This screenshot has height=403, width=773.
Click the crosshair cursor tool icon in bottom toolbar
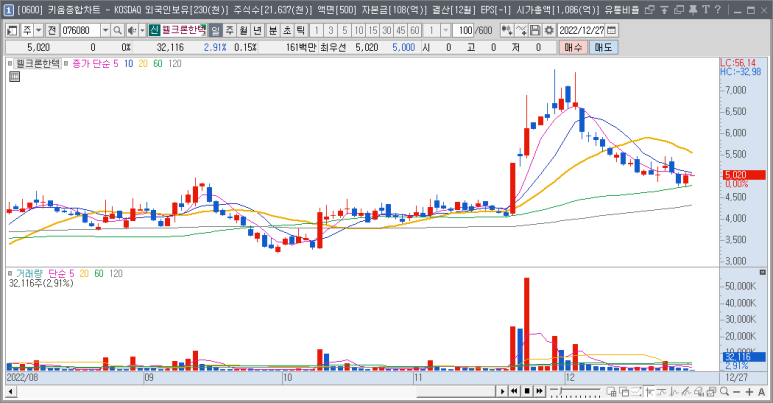coord(649,392)
